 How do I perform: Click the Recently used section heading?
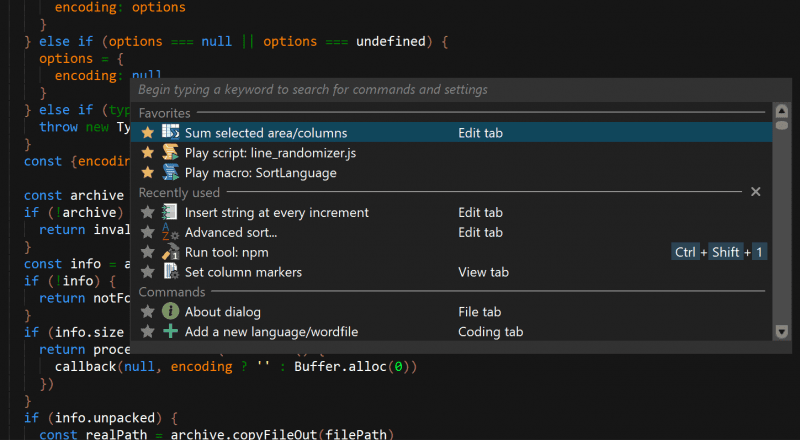tap(179, 192)
